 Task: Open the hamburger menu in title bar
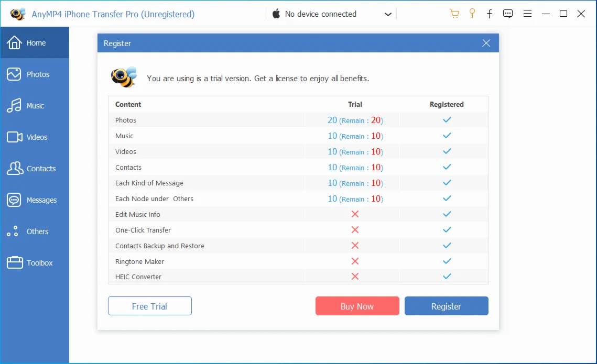coord(527,14)
